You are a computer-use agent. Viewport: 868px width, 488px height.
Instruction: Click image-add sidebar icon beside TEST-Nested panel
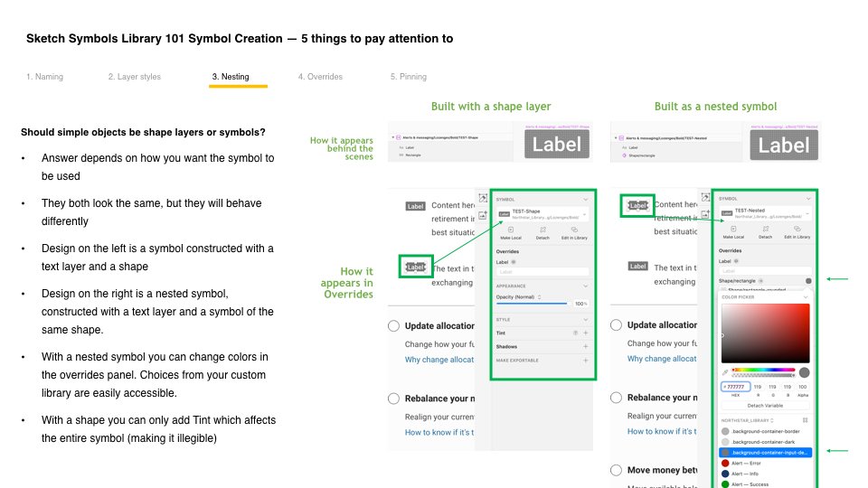point(705,214)
